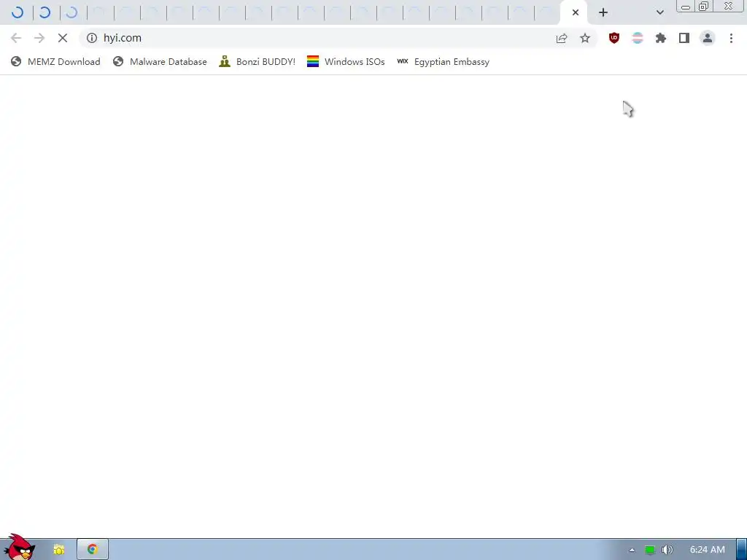Minimize the Chrome window
Screen dimensions: 747x560
686,7
